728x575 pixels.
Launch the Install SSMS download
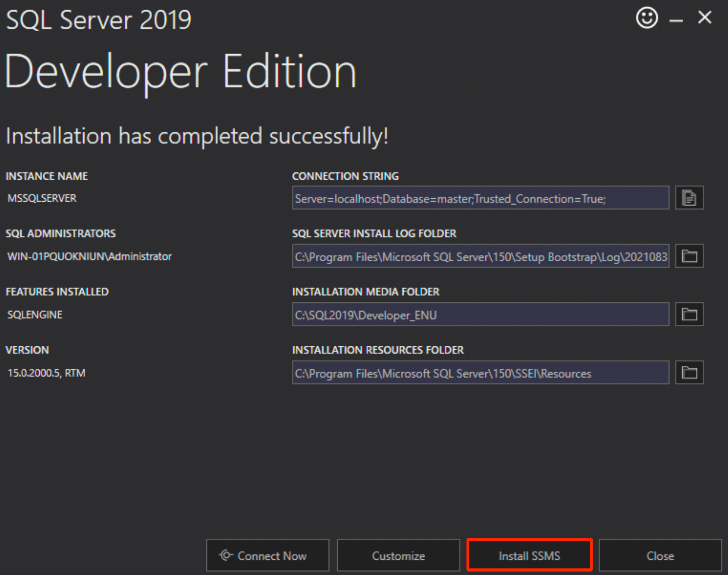point(529,555)
